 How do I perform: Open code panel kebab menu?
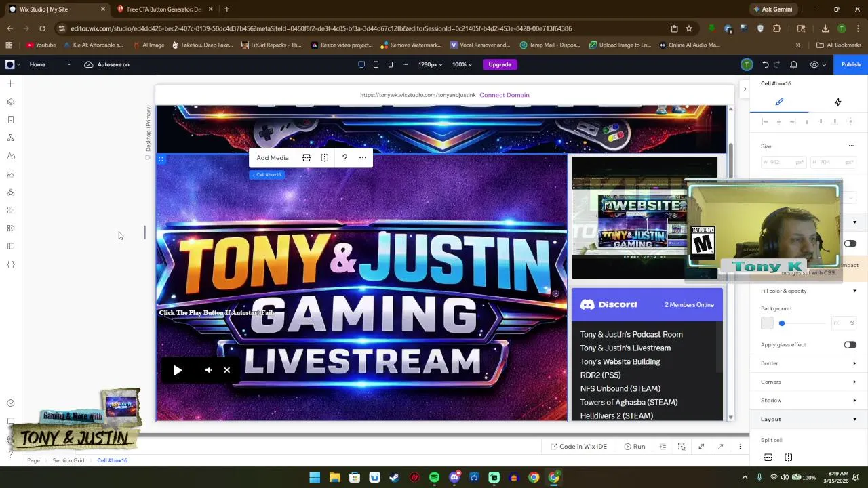click(x=740, y=447)
